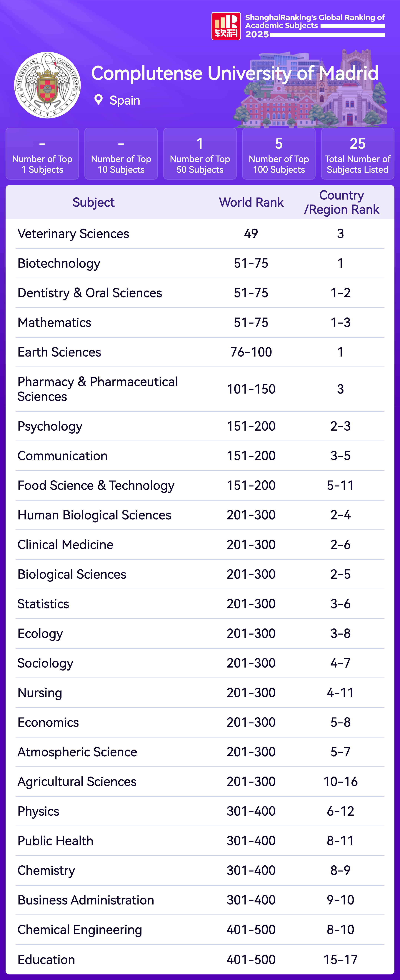Image resolution: width=400 pixels, height=980 pixels.
Task: Select the Number of Top 50 Subjects card
Action: point(200,154)
